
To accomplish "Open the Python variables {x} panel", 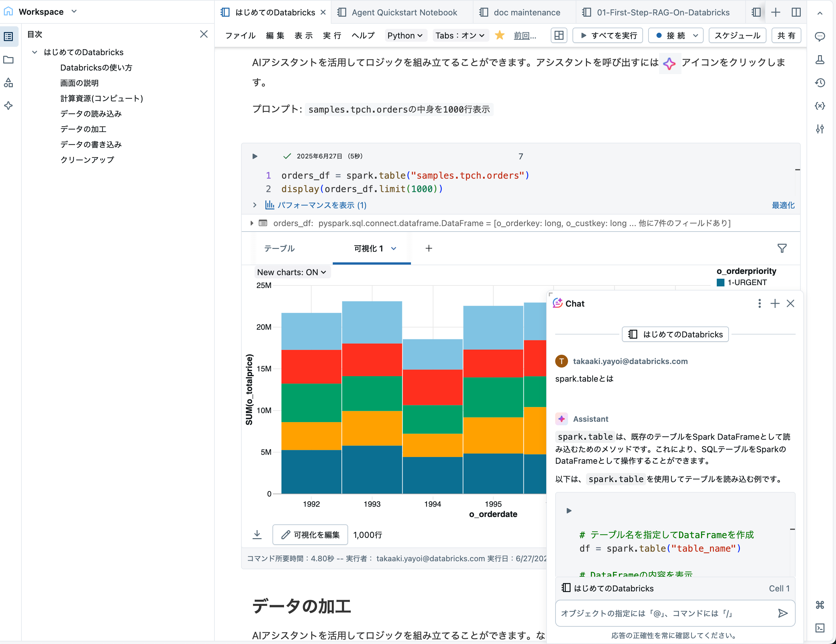I will tap(820, 106).
